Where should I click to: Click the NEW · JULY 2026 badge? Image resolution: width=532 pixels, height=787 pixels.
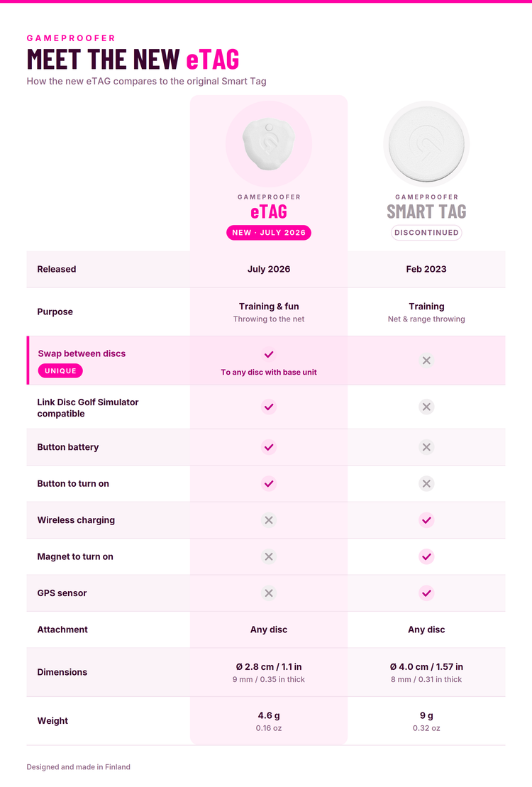269,233
